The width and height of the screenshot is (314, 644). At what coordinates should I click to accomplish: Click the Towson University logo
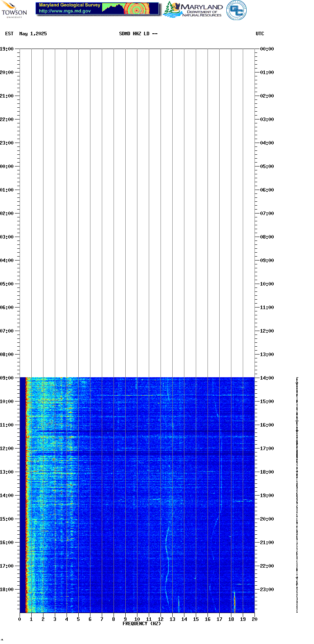click(14, 9)
